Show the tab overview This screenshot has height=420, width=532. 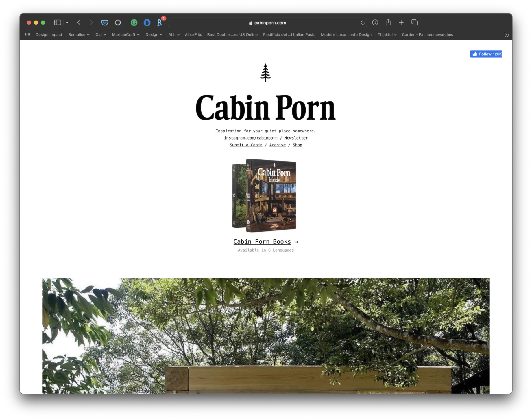[x=414, y=22]
